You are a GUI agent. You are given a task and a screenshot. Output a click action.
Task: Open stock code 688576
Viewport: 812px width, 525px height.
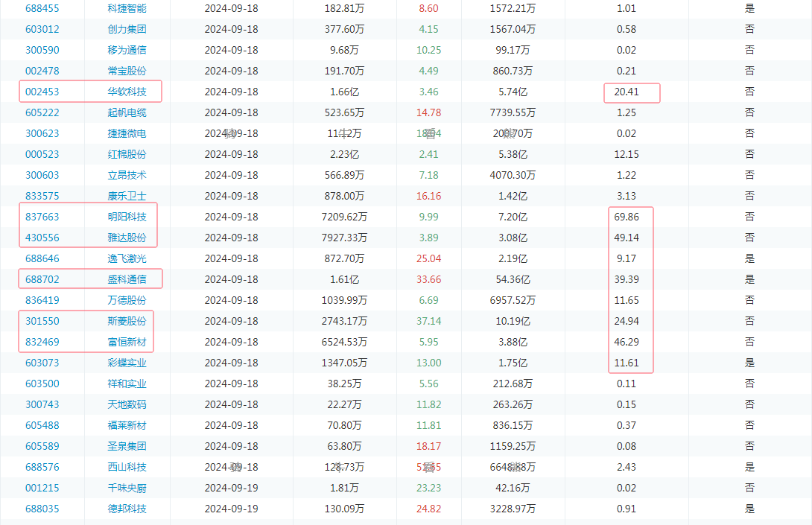[42, 466]
